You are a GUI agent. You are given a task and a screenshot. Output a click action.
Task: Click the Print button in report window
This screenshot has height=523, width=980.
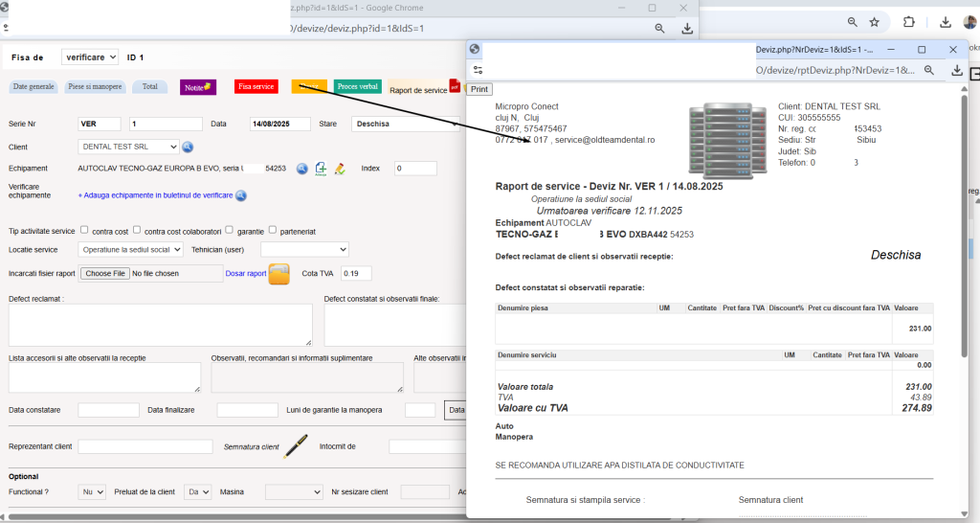pyautogui.click(x=479, y=89)
